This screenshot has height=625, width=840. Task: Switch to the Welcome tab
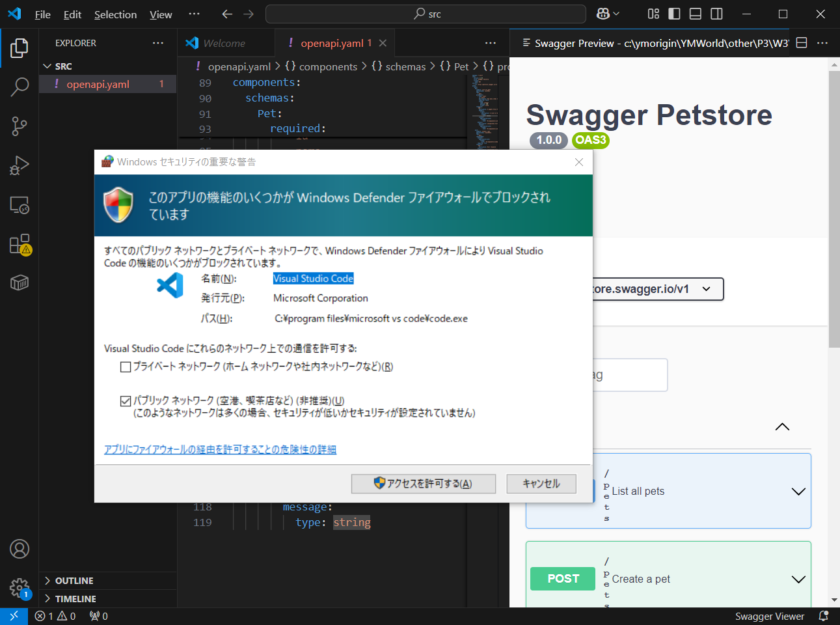[x=224, y=43]
